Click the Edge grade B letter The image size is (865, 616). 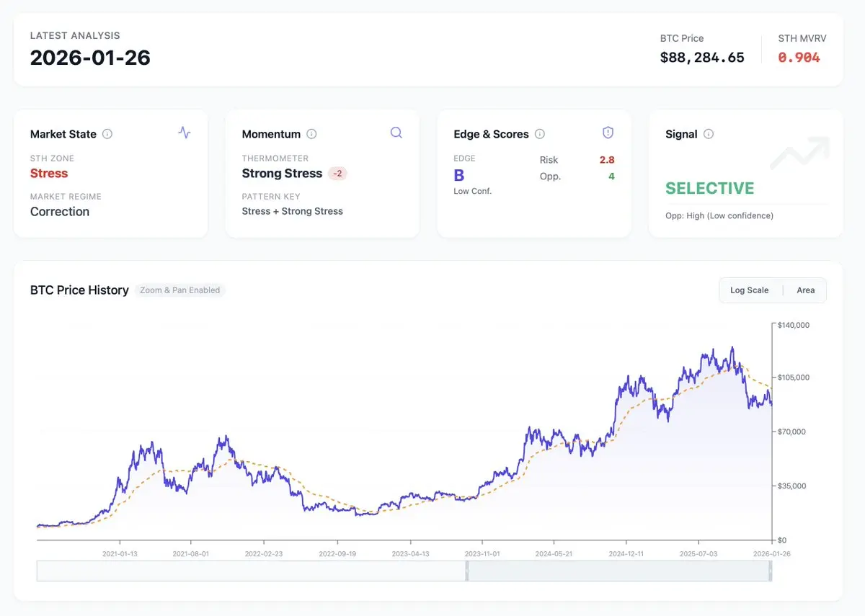click(x=459, y=176)
